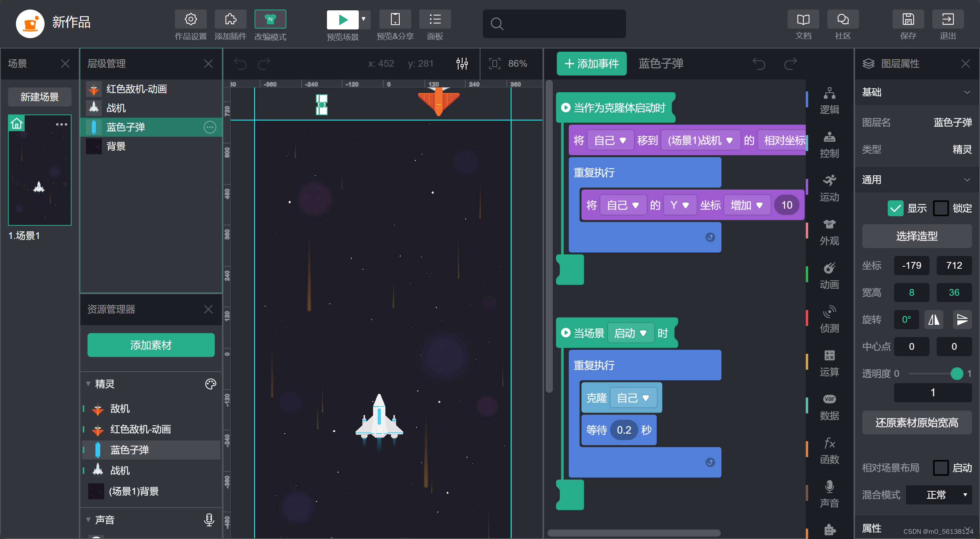Open the 预览&分享 phone icon
The width and height of the screenshot is (980, 539).
395,19
